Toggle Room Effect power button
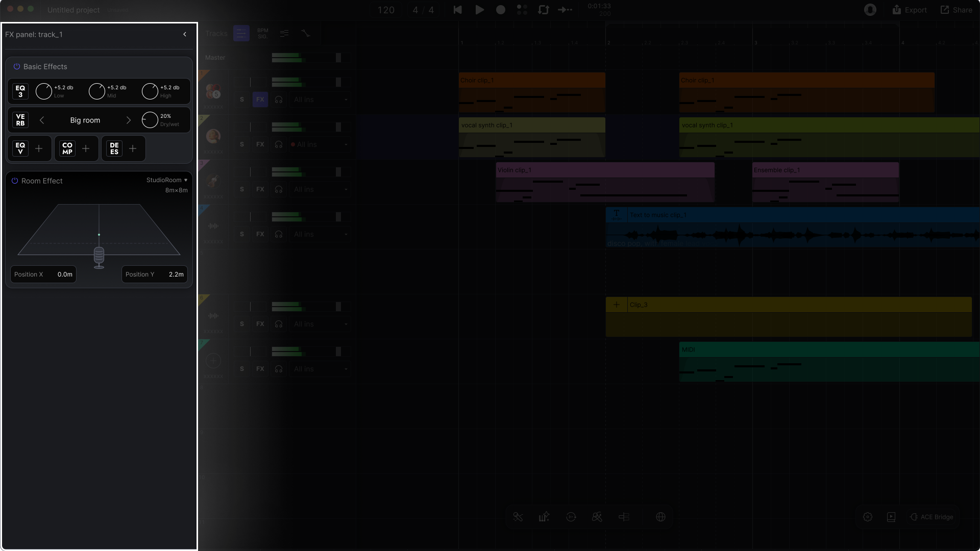980x551 pixels. (x=15, y=181)
